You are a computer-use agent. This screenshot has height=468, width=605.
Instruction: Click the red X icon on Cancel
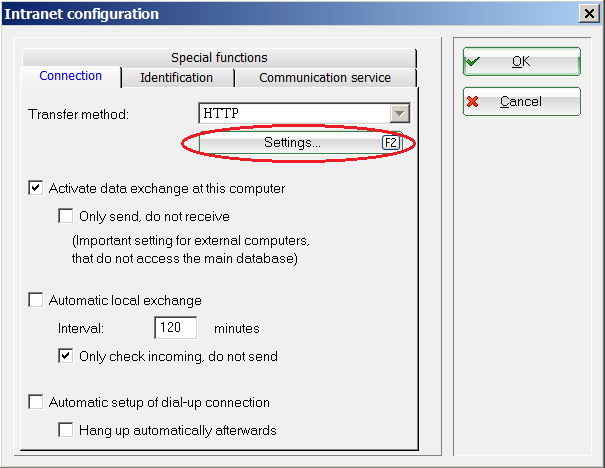[x=472, y=101]
